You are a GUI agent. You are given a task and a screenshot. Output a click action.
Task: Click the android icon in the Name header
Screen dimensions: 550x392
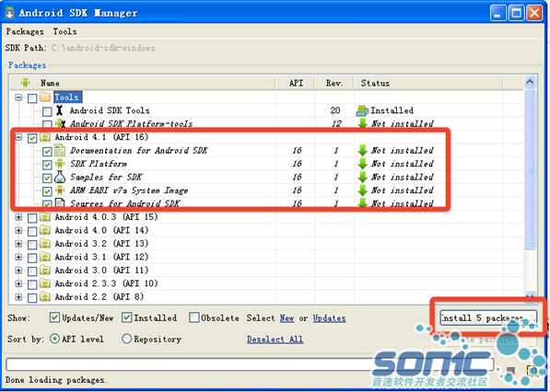coord(25,83)
